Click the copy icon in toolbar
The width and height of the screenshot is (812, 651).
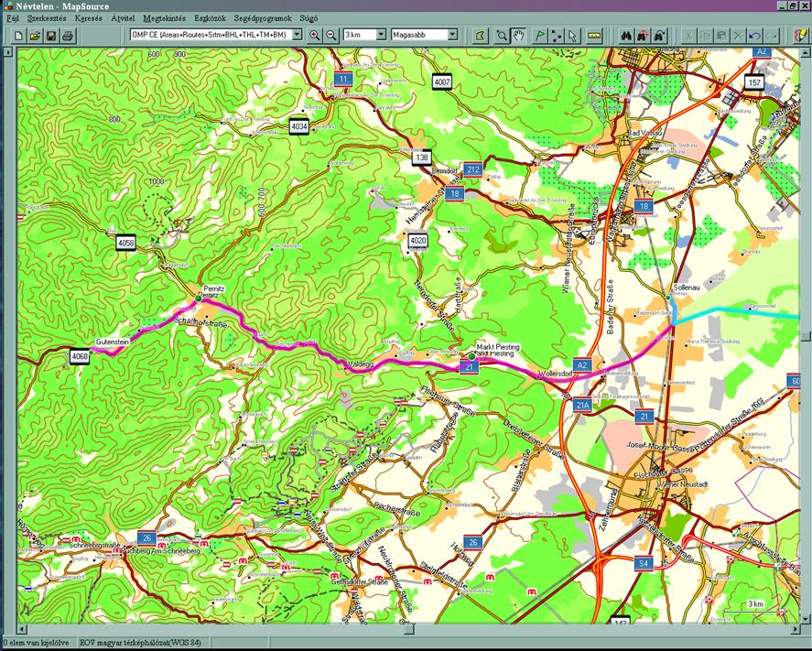pos(705,36)
